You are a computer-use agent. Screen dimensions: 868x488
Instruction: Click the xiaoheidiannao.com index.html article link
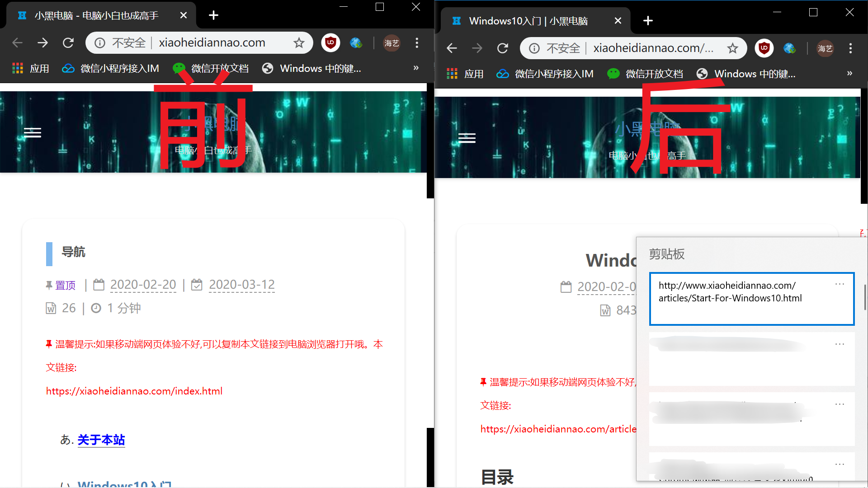(134, 390)
